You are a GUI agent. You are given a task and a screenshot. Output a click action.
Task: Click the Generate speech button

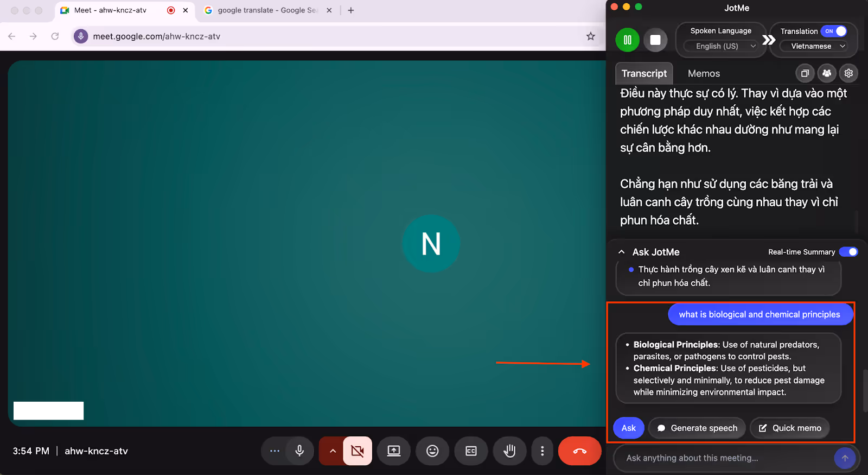pyautogui.click(x=697, y=428)
